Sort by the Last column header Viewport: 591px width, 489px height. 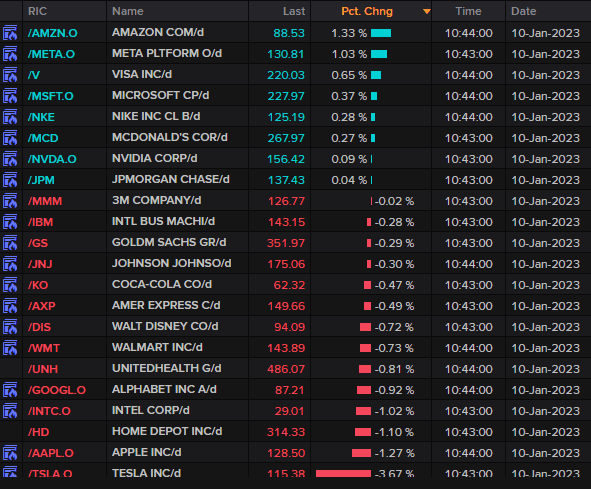(x=294, y=11)
